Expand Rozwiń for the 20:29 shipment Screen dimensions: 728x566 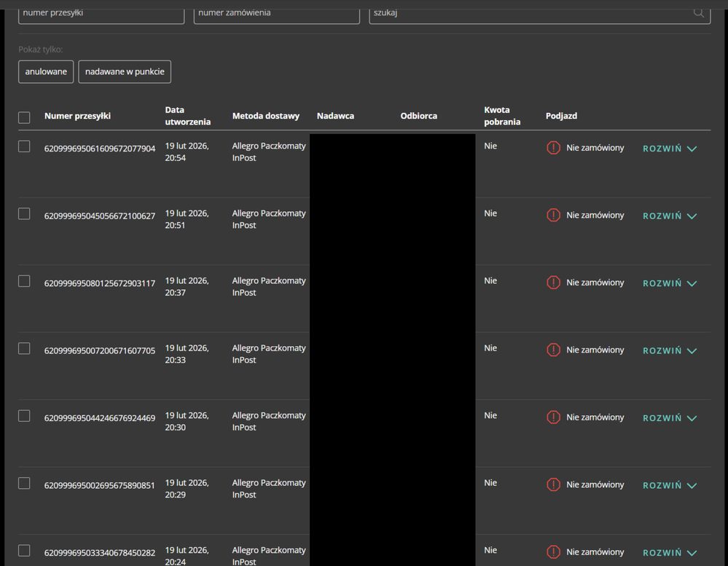(669, 486)
